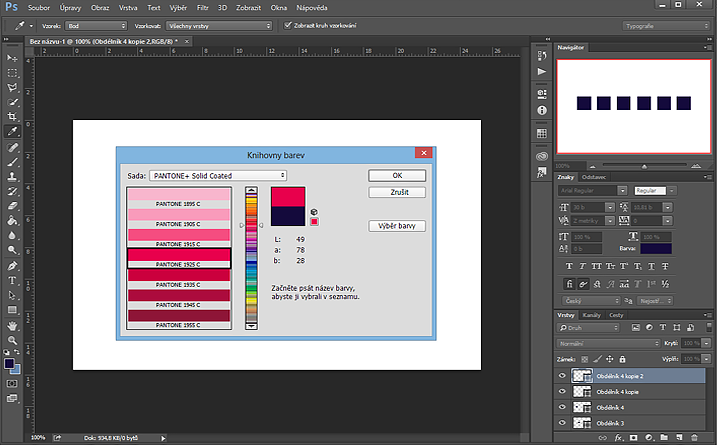Switch to the Odstavec tab
The width and height of the screenshot is (717, 445).
[x=594, y=177]
